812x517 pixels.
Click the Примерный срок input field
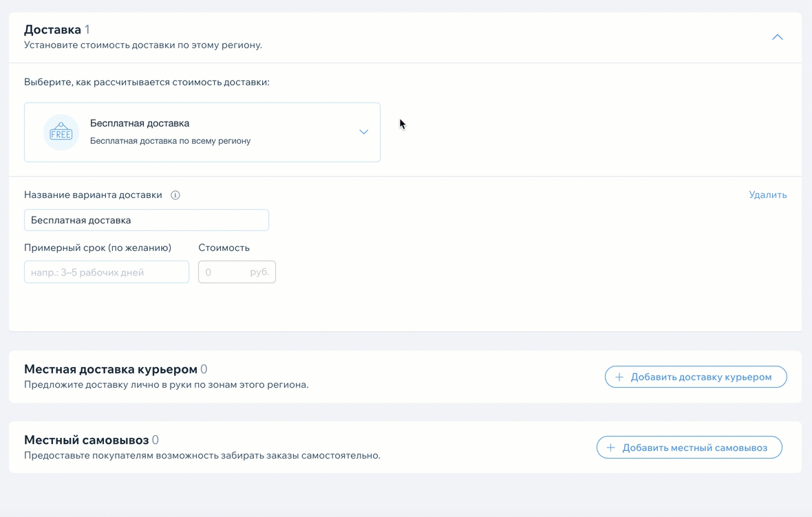pos(106,272)
